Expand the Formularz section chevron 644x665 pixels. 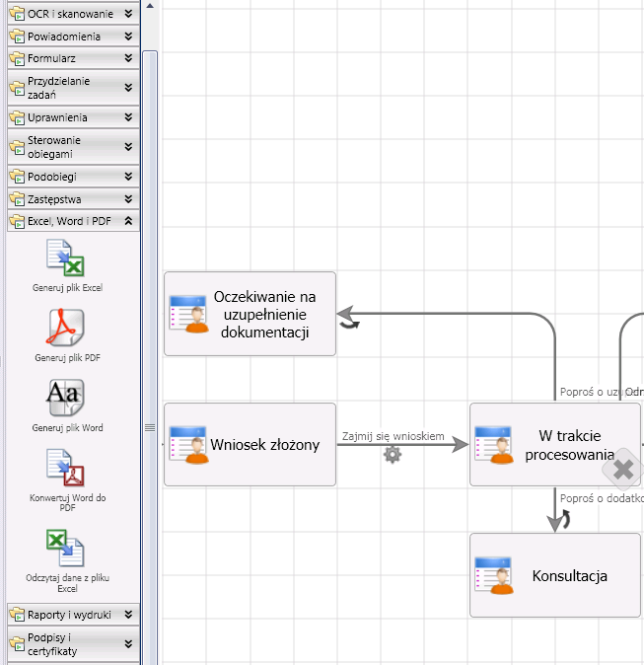tap(128, 58)
